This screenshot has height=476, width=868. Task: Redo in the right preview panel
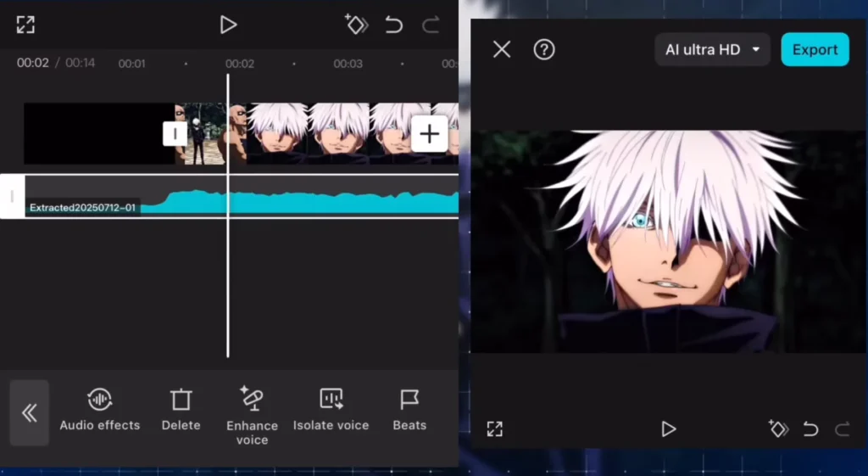coord(843,428)
